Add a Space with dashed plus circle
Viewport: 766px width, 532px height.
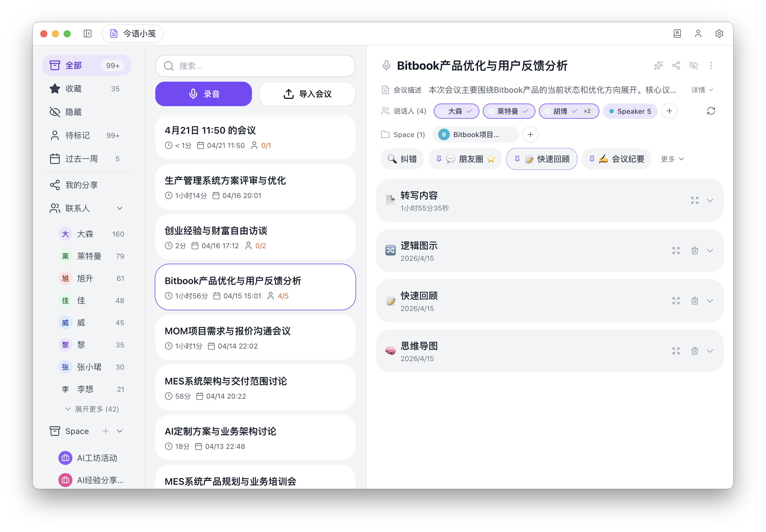click(530, 135)
